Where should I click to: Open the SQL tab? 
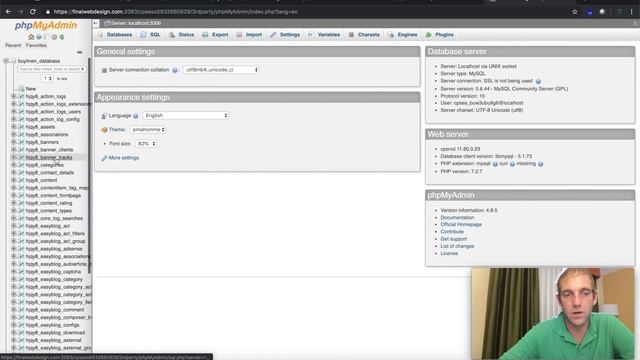pos(150,35)
